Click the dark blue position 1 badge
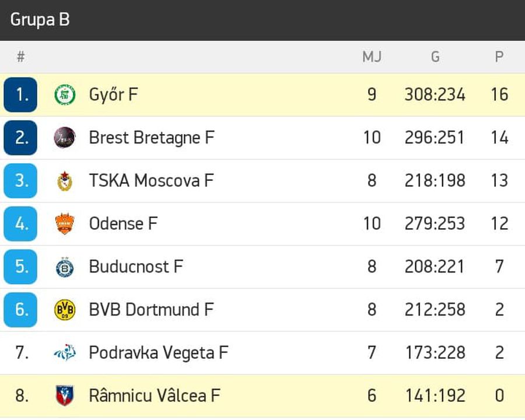 point(20,94)
